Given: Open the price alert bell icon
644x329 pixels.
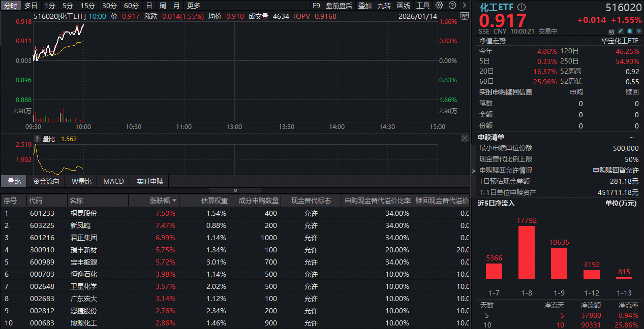Looking at the screenshot, I should click(x=629, y=31).
